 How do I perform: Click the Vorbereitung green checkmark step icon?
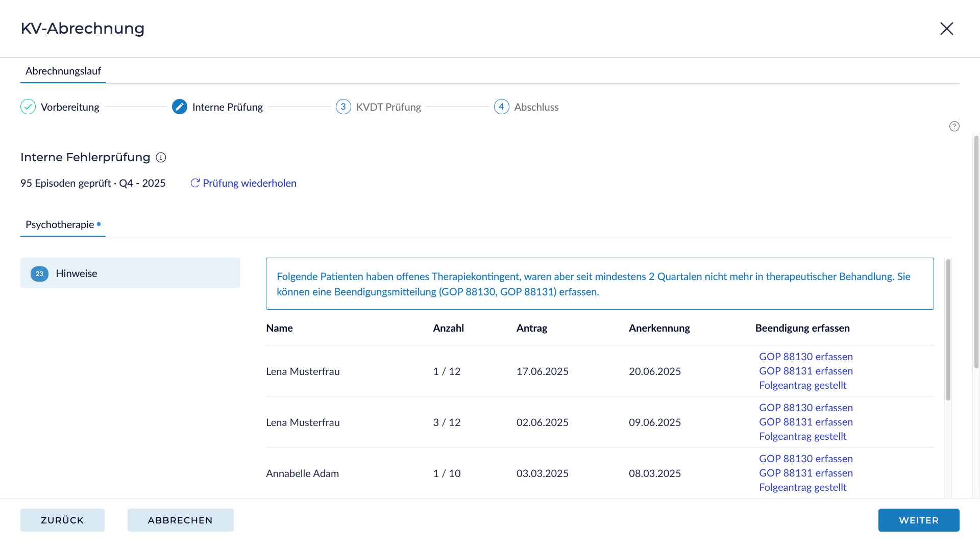click(x=28, y=107)
